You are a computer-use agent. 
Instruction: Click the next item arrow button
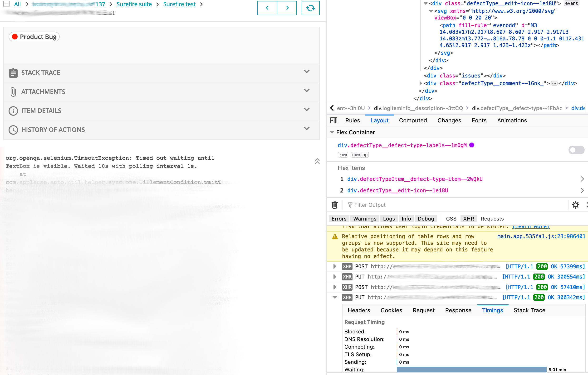pyautogui.click(x=287, y=8)
